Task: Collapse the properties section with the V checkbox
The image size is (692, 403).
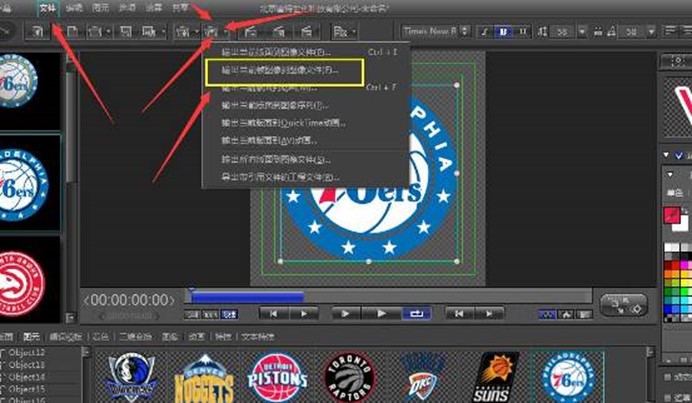Action: point(666,155)
